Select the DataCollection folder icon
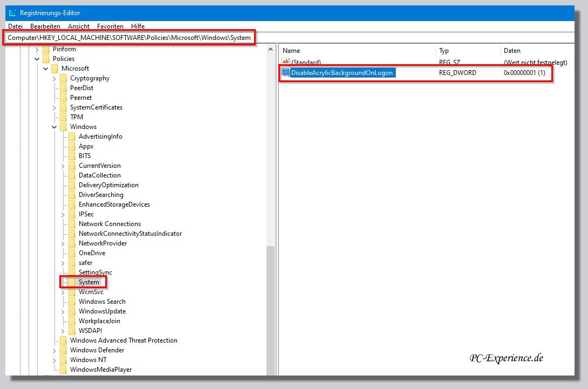Viewport: 588px width, 389px height. click(72, 175)
